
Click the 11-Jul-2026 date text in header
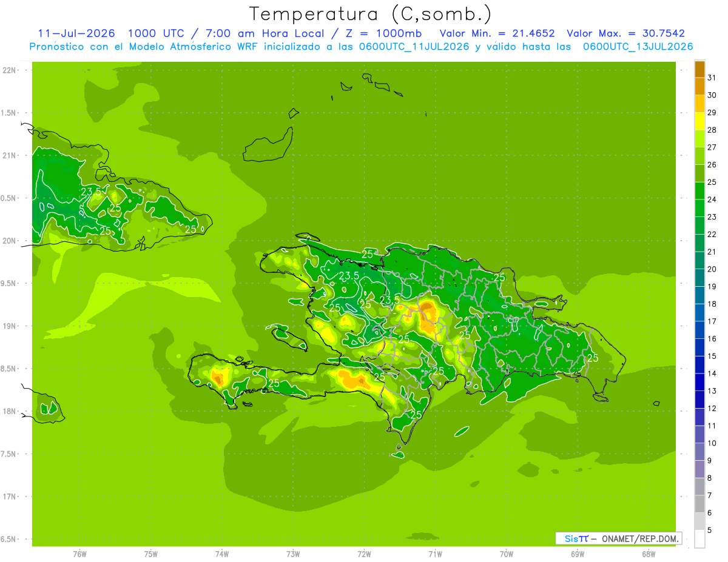coord(76,33)
